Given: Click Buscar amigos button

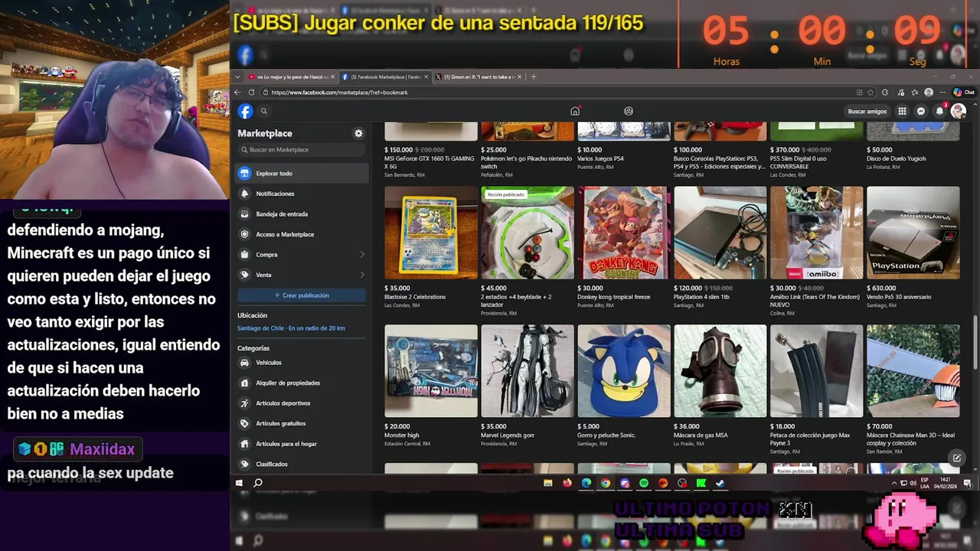Looking at the screenshot, I should pos(867,111).
